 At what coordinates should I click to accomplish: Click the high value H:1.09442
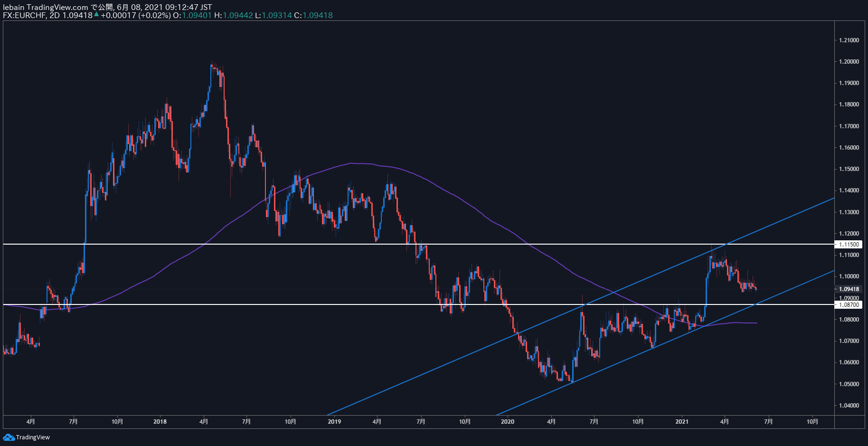point(234,15)
